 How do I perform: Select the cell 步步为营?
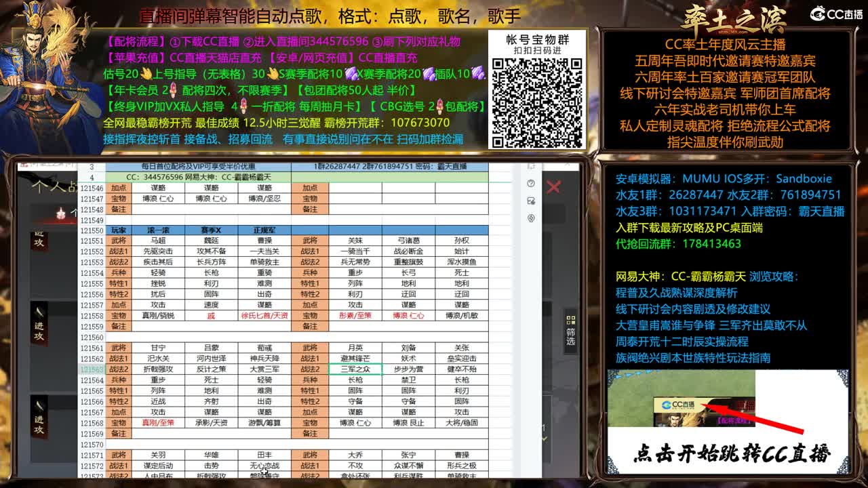[408, 369]
